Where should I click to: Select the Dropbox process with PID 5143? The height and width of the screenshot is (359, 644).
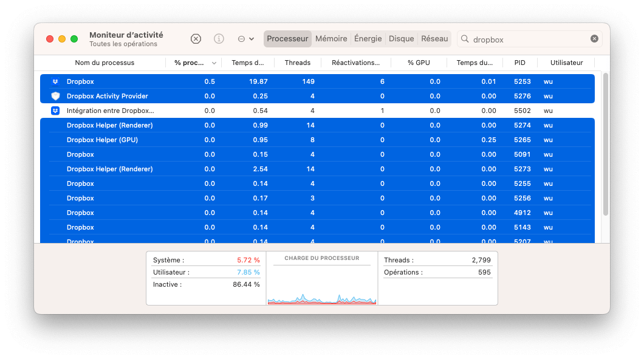(317, 227)
